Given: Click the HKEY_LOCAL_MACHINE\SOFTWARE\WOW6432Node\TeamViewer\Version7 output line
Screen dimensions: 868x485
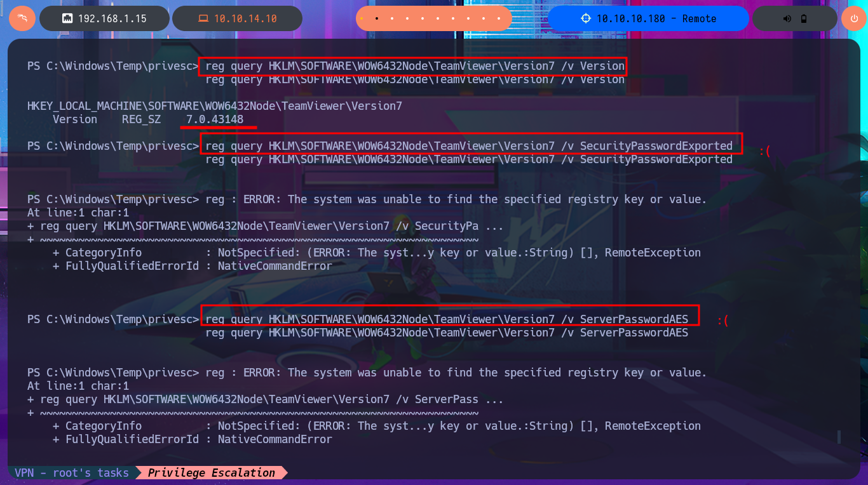Looking at the screenshot, I should 215,106.
